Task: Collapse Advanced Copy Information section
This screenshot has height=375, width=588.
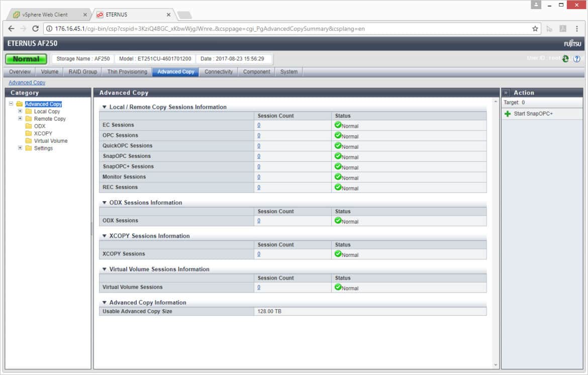Action: 105,303
